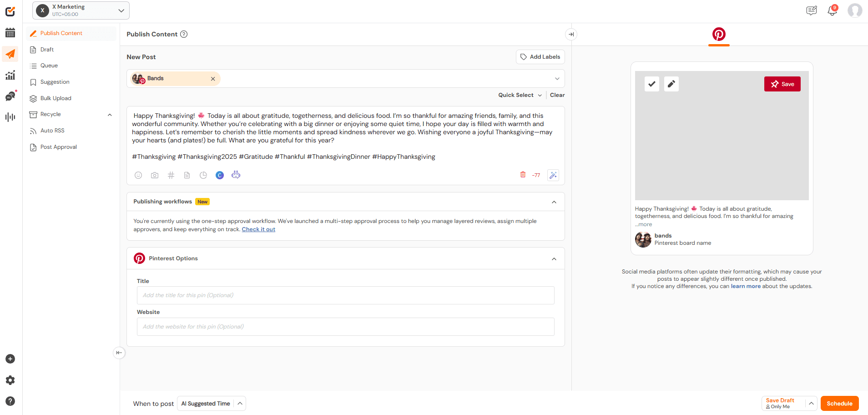Delete the post content with the trash icon
This screenshot has height=415, width=868.
522,174
